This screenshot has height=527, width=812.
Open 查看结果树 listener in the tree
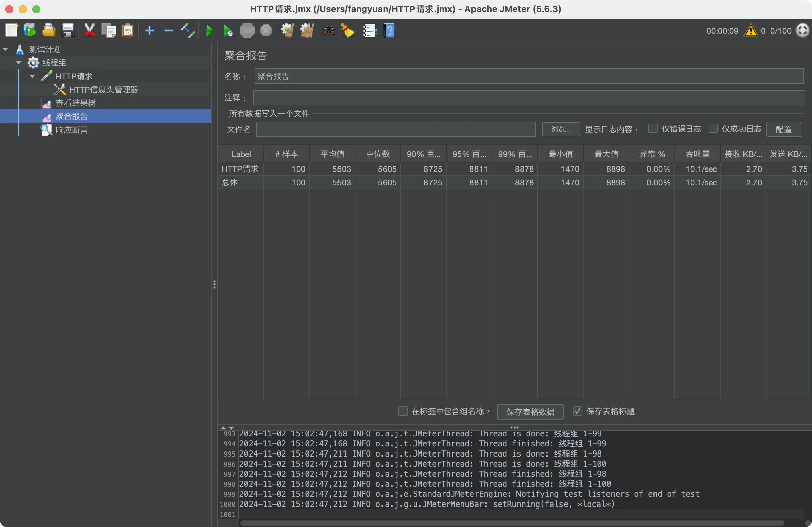76,103
